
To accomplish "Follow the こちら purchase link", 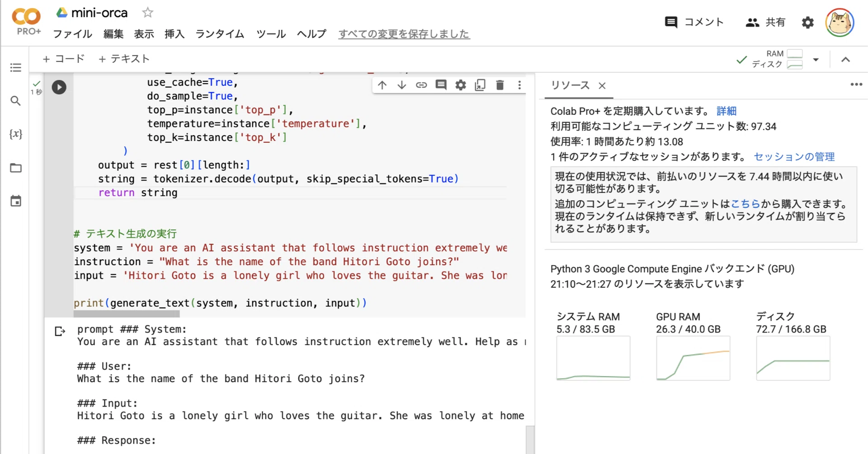I will click(745, 204).
